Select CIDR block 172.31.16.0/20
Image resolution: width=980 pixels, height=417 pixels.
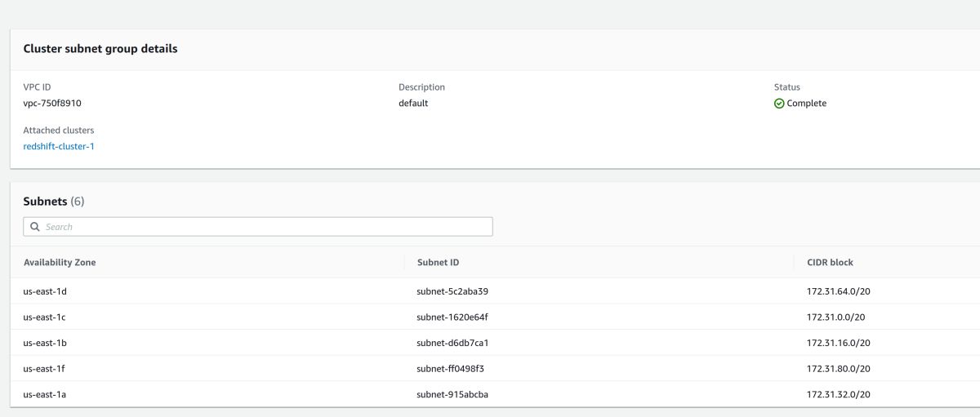click(x=838, y=343)
